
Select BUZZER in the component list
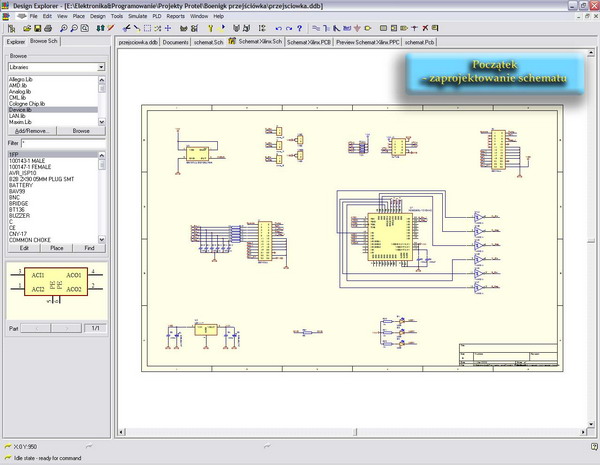pyautogui.click(x=53, y=215)
